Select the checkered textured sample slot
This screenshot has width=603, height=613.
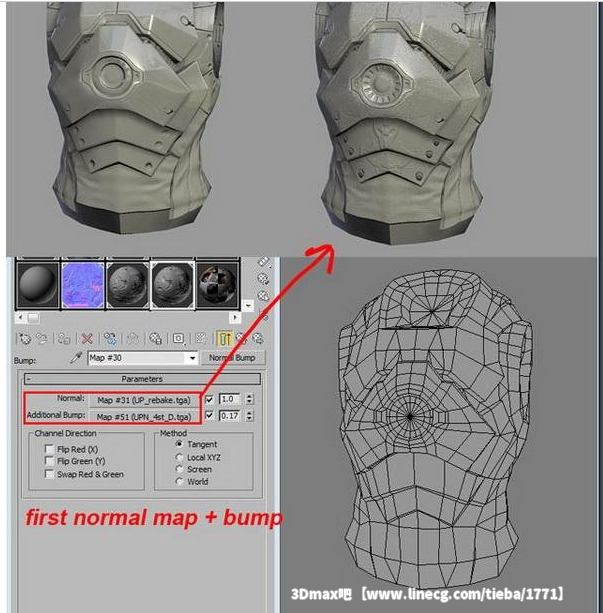pos(217,284)
